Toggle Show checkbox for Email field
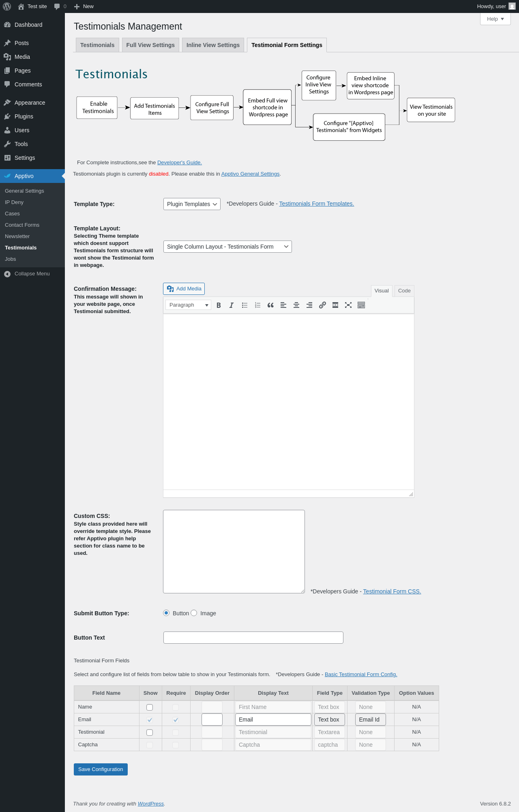The height and width of the screenshot is (812, 519). pyautogui.click(x=150, y=720)
